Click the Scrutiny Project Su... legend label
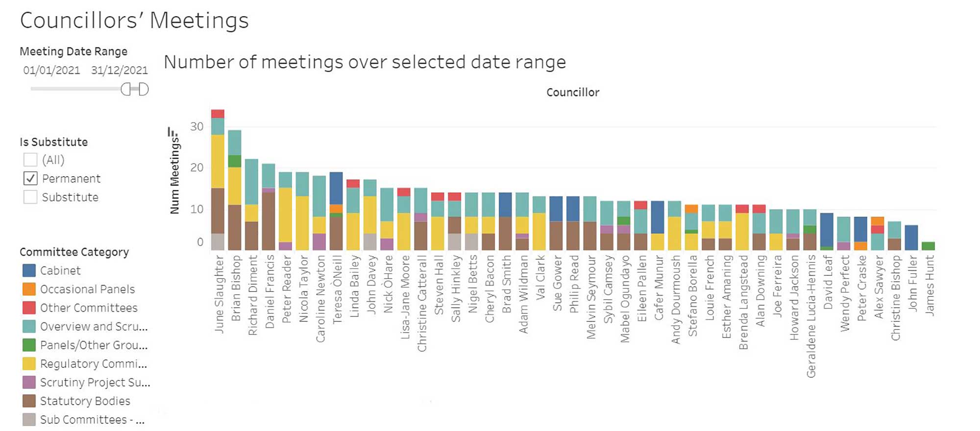Viewport: 980px width, 431px height. point(95,382)
